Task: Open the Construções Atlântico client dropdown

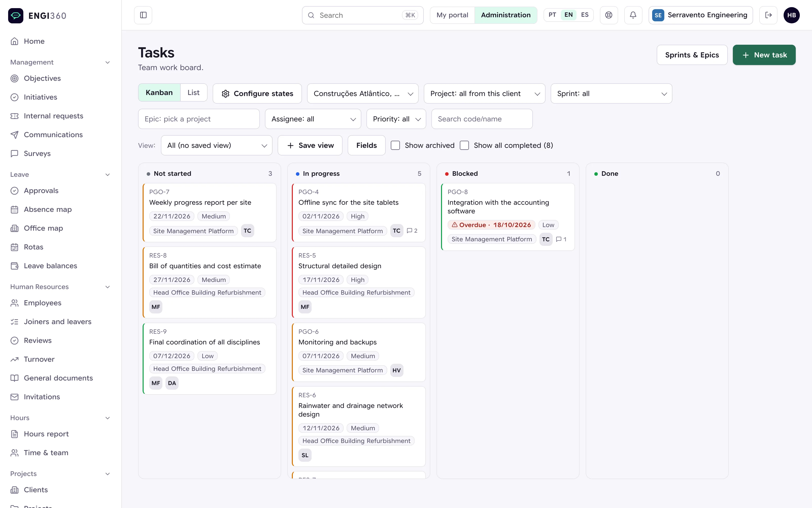Action: pyautogui.click(x=363, y=93)
